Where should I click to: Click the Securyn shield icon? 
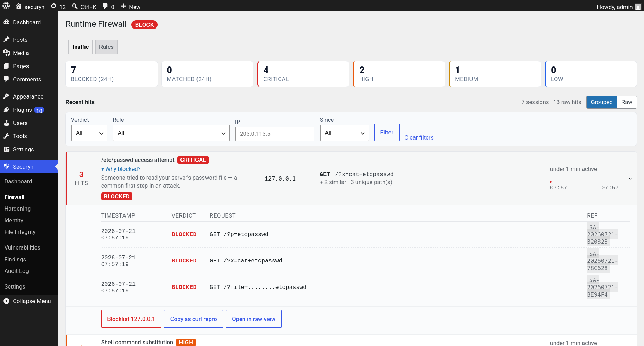[7, 167]
